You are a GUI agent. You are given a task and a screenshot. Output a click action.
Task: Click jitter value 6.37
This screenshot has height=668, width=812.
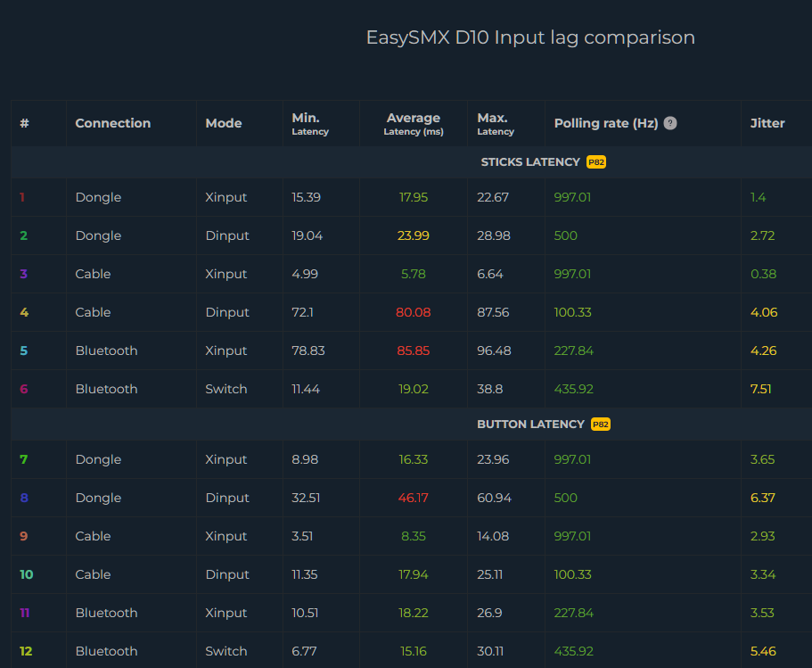[x=763, y=498]
